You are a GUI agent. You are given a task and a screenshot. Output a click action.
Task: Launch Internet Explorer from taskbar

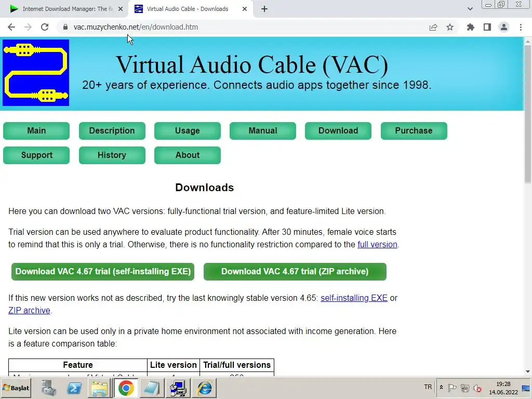(x=205, y=388)
